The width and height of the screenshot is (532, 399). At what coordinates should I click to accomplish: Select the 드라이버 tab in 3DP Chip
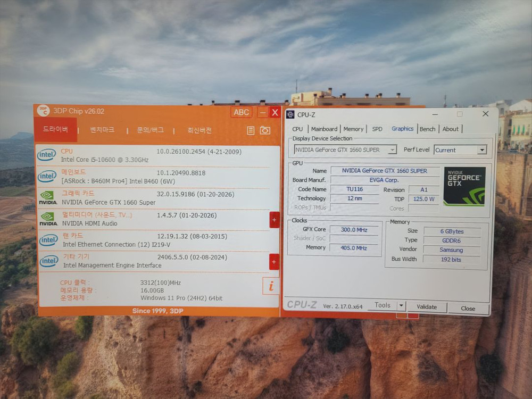tap(55, 129)
